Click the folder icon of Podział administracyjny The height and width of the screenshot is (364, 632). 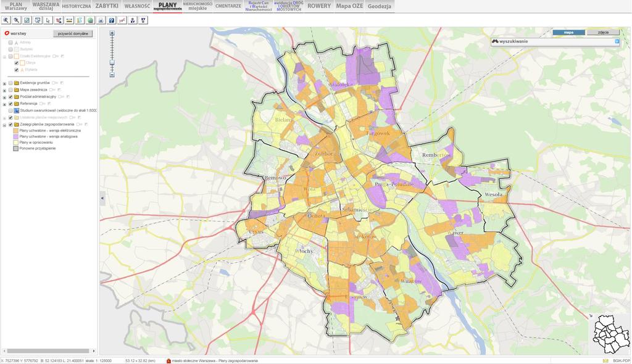[x=17, y=97]
